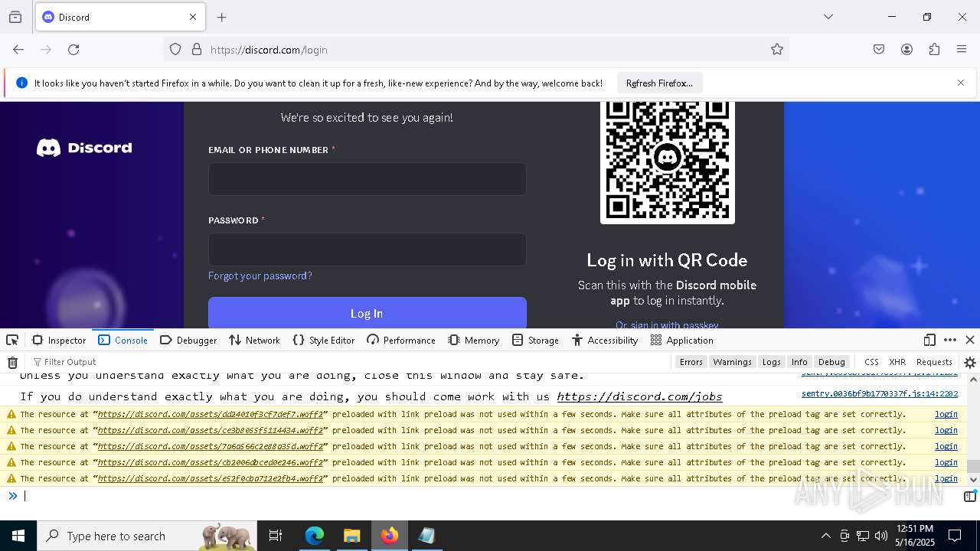Open the Pocket save icon
The image size is (980, 551).
click(x=879, y=50)
